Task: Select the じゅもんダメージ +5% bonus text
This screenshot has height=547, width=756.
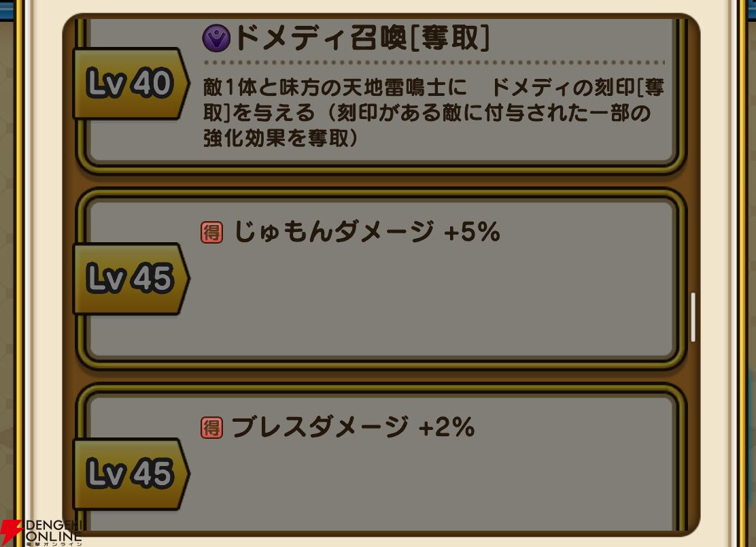Action: click(x=366, y=232)
